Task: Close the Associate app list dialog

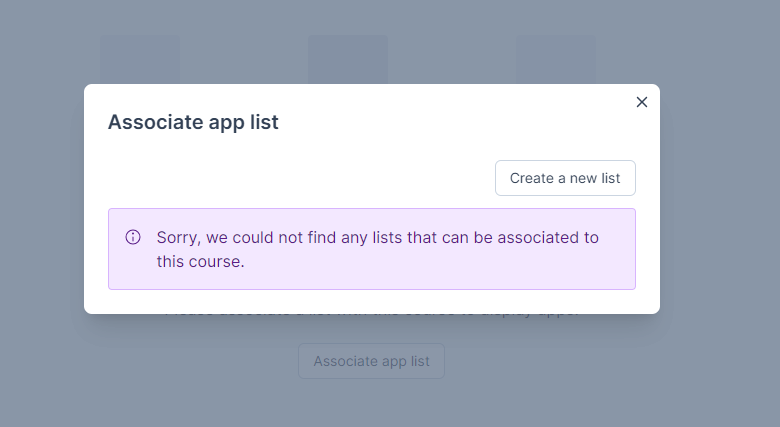Action: click(642, 102)
